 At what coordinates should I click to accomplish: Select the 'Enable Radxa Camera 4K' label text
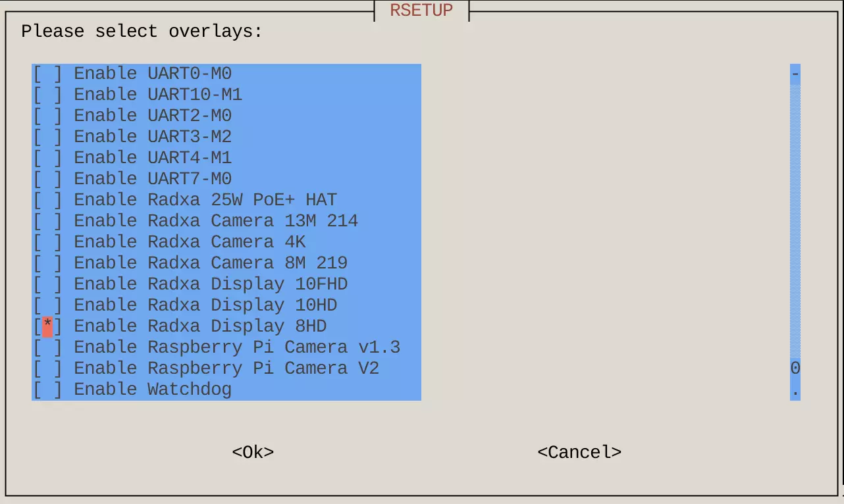click(x=190, y=242)
